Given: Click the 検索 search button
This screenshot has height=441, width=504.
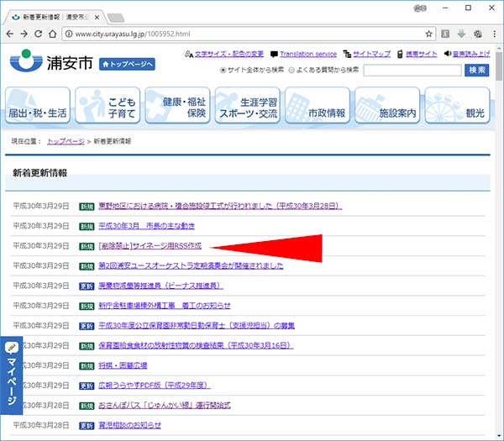Looking at the screenshot, I should click(x=476, y=70).
